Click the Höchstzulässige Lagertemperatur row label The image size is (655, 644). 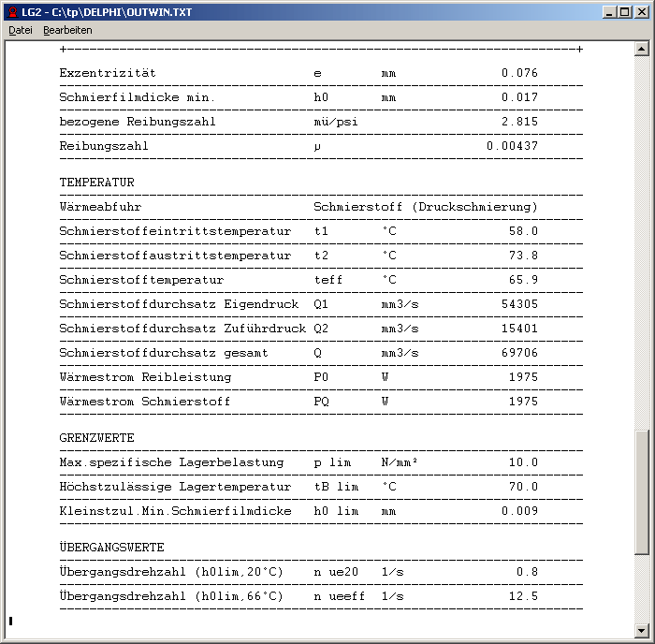coord(175,487)
